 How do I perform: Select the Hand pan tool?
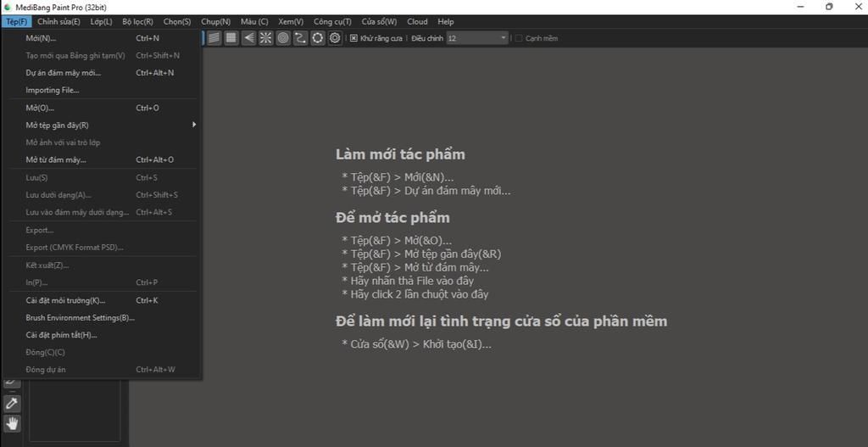[12, 424]
